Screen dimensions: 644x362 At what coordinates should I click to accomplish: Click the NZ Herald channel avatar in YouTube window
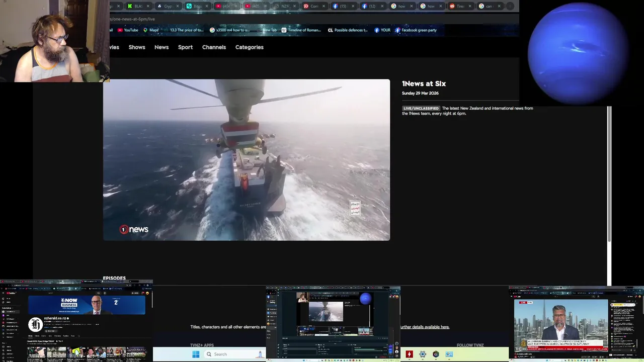point(35,324)
